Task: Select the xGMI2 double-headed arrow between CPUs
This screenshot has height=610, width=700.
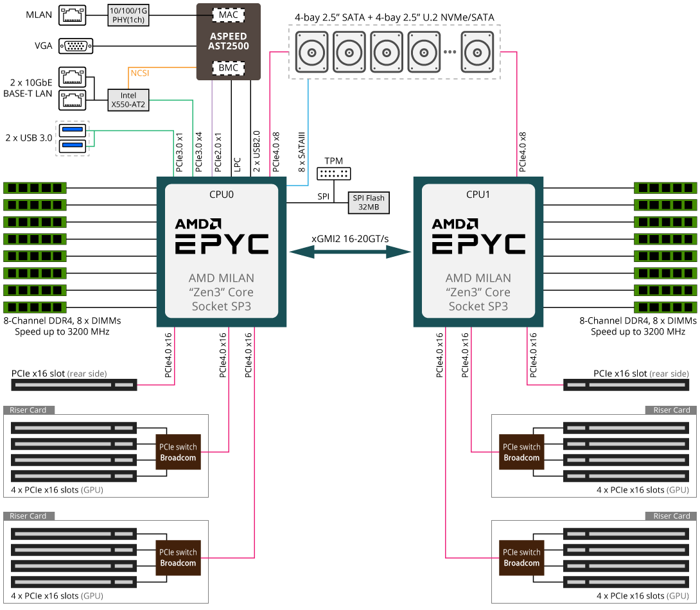Action: click(x=350, y=252)
